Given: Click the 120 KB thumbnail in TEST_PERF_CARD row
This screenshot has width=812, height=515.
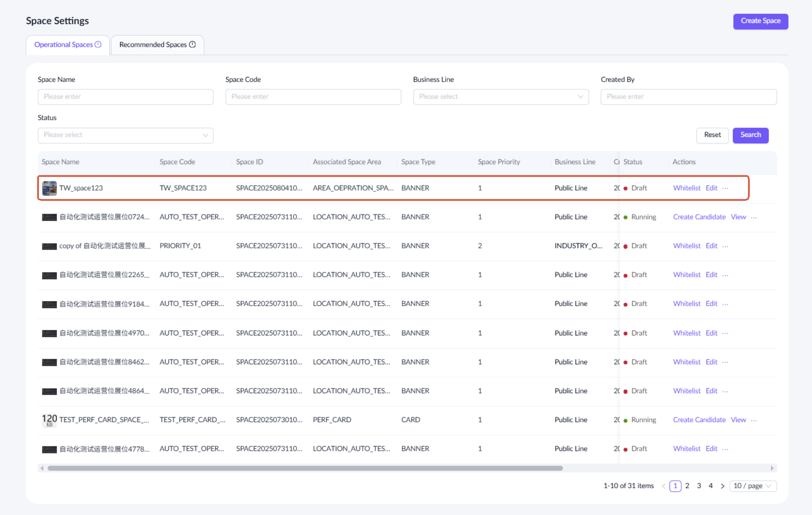Looking at the screenshot, I should [49, 420].
